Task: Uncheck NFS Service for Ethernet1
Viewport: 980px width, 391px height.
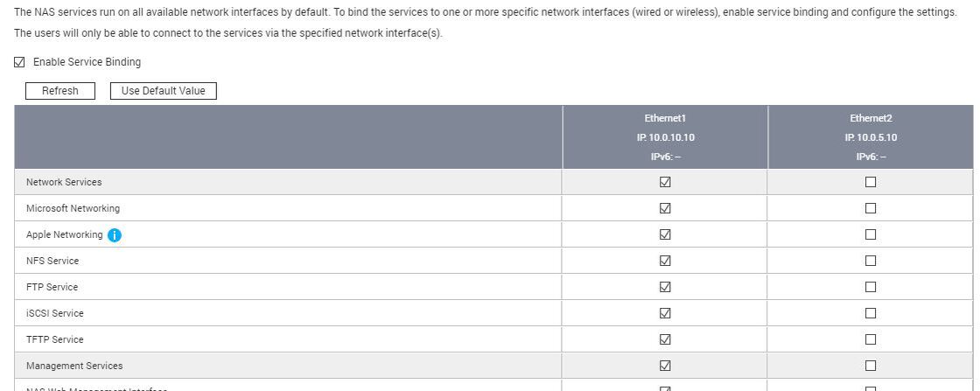Action: (665, 261)
